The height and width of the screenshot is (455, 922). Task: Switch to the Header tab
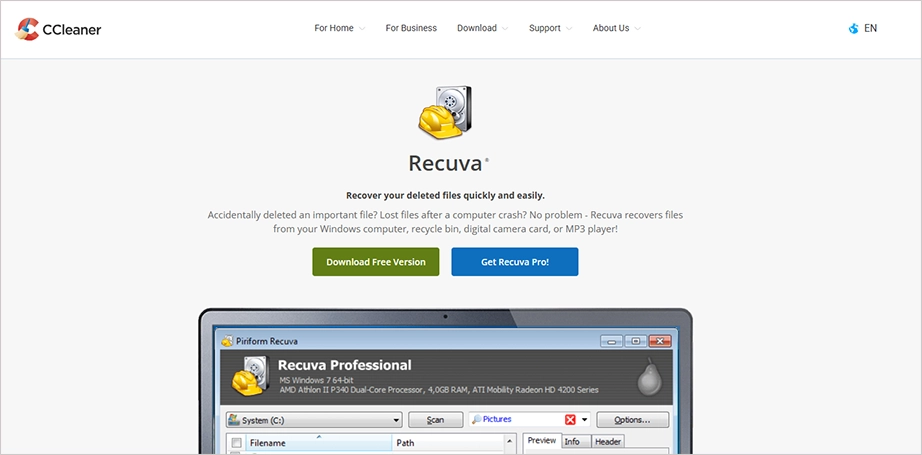point(608,441)
